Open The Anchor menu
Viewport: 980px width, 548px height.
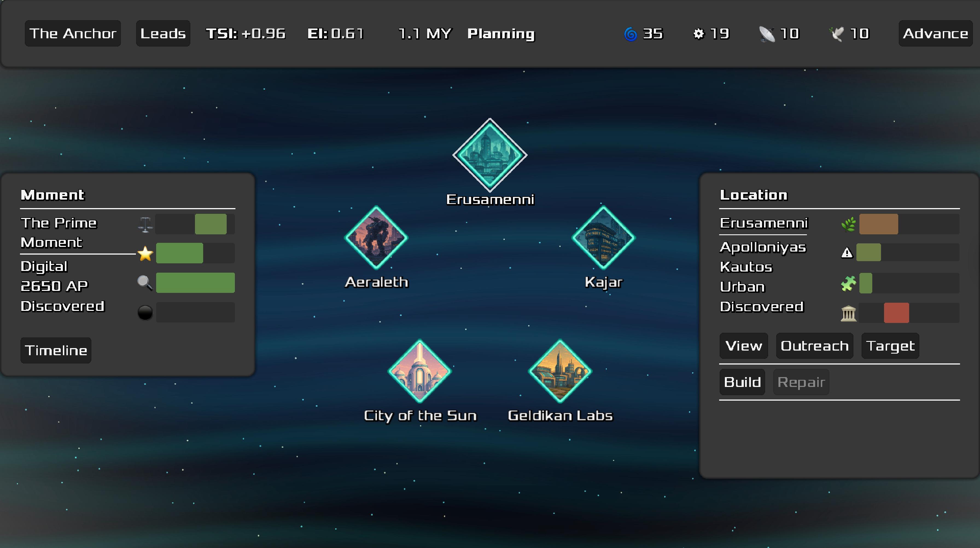[x=73, y=33]
